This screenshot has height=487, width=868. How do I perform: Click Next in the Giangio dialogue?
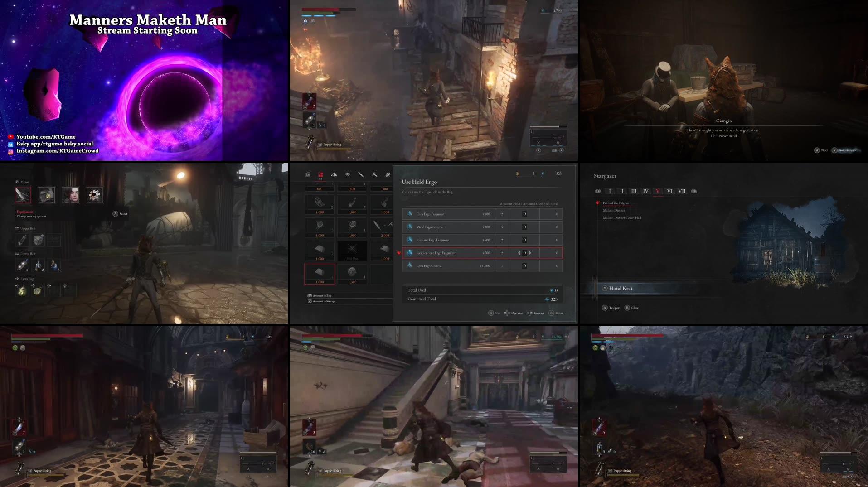821,150
